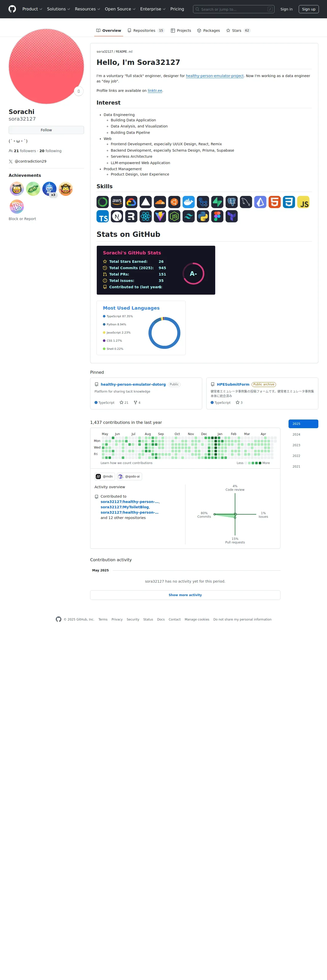This screenshot has width=327, height=980.
Task: Click the JavaScript JS skill icon
Action: coord(303,202)
